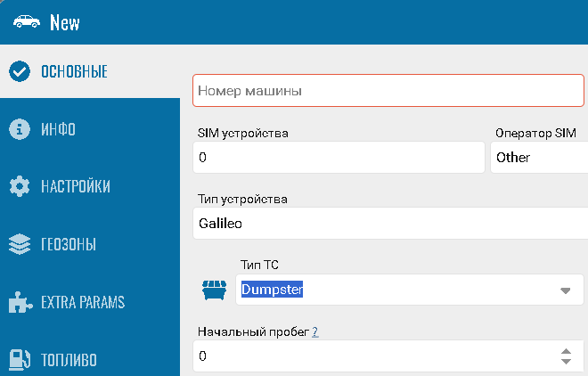Focus the Номер машины input field
This screenshot has height=376, width=588.
point(388,90)
